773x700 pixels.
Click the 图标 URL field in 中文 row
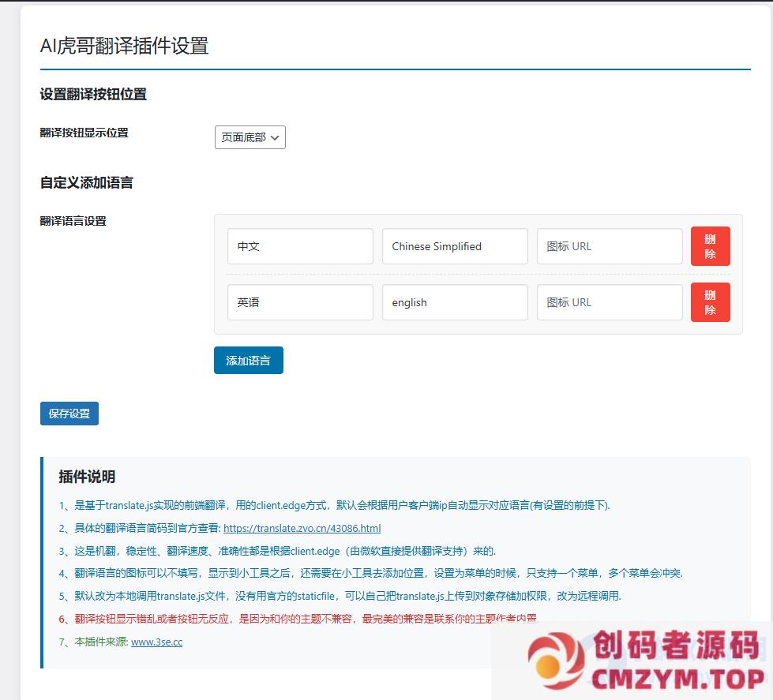tap(610, 246)
